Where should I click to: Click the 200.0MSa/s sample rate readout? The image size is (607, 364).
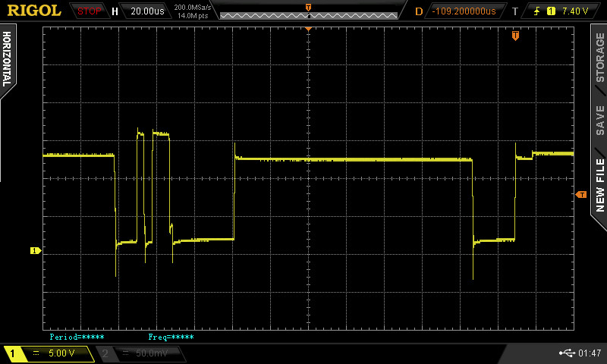[193, 8]
